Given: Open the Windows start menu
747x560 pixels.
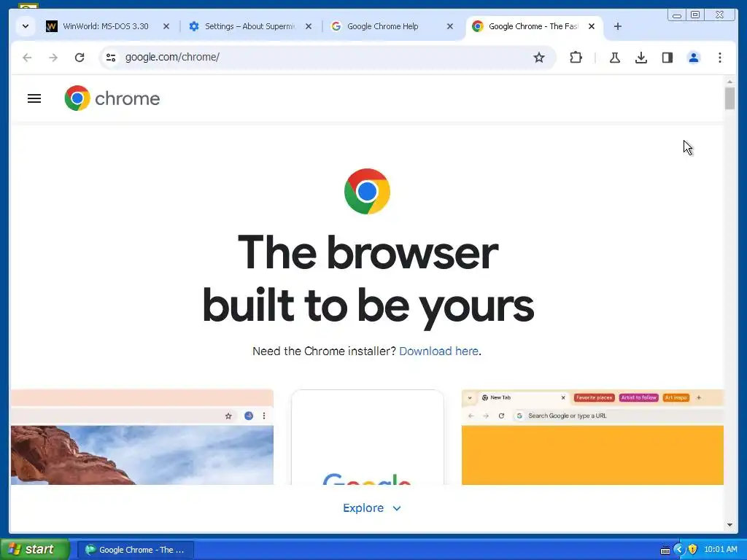Looking at the screenshot, I should tap(34, 550).
